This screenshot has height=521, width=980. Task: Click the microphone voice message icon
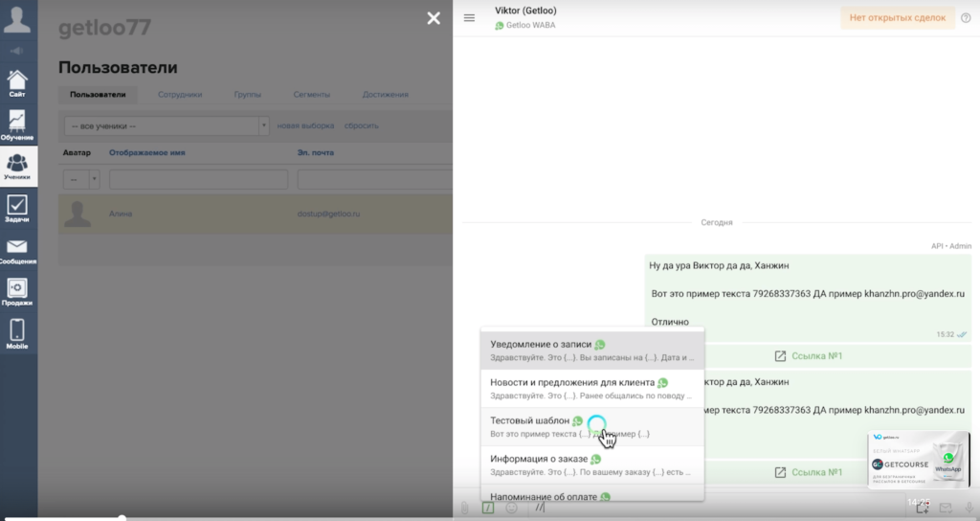click(x=969, y=508)
